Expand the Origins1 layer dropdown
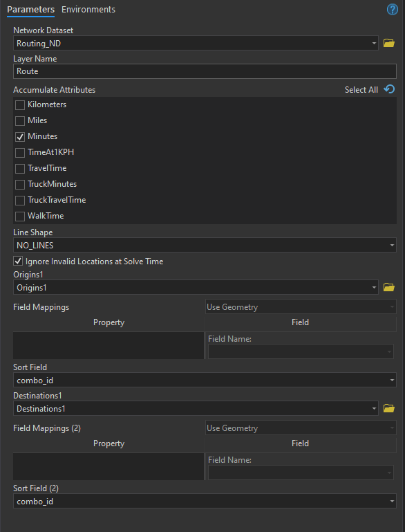 [x=196, y=287]
